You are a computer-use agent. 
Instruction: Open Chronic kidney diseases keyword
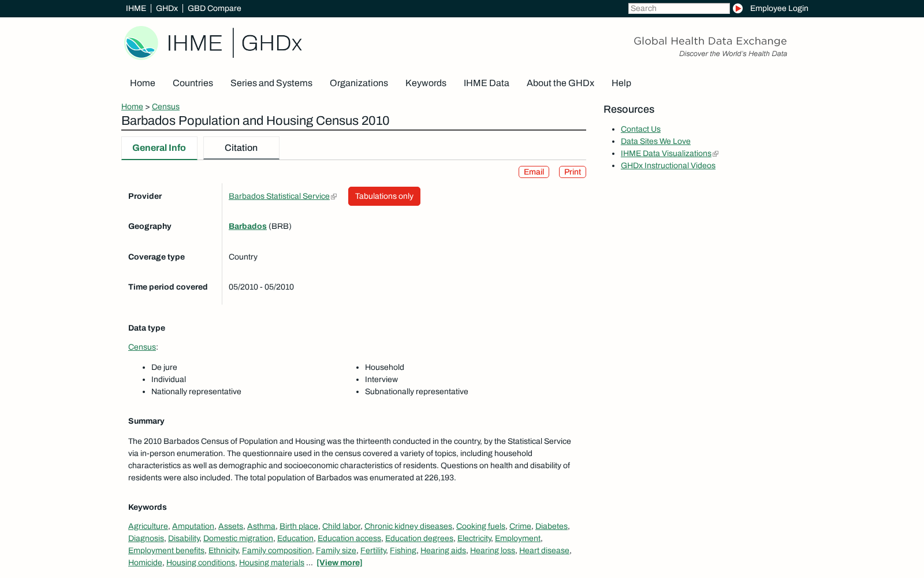[x=408, y=526]
